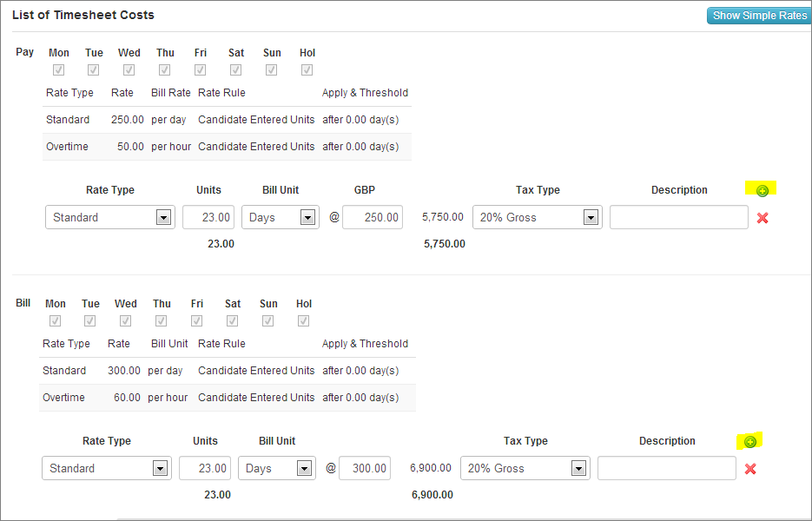Open the Pay Rate Type dropdown
812x521 pixels.
click(x=109, y=217)
